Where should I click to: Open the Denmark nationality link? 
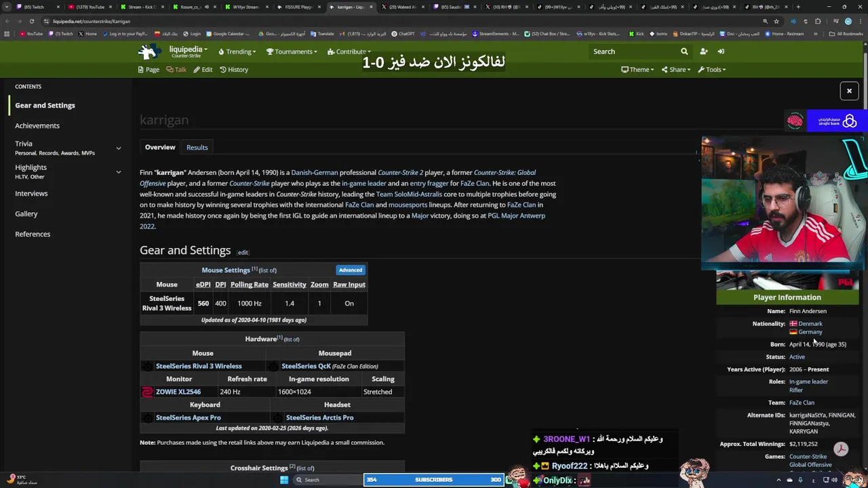coord(810,324)
